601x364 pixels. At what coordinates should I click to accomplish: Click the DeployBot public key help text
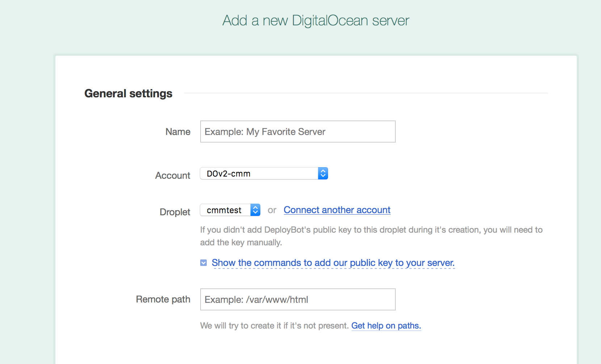click(x=371, y=236)
